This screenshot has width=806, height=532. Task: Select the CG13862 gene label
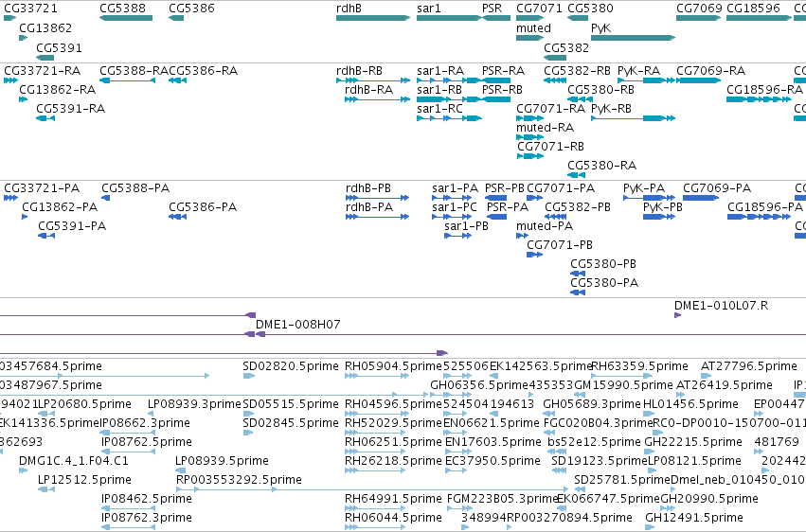pyautogui.click(x=45, y=27)
